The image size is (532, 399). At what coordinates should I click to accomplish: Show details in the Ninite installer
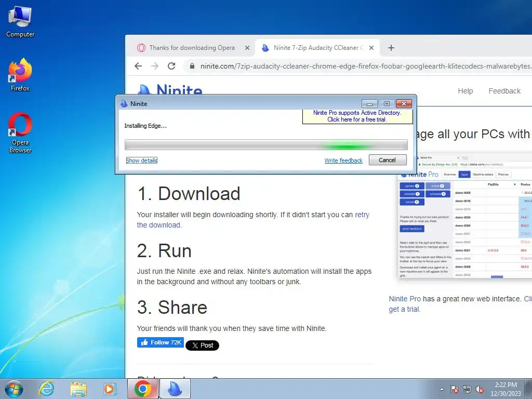pyautogui.click(x=141, y=161)
